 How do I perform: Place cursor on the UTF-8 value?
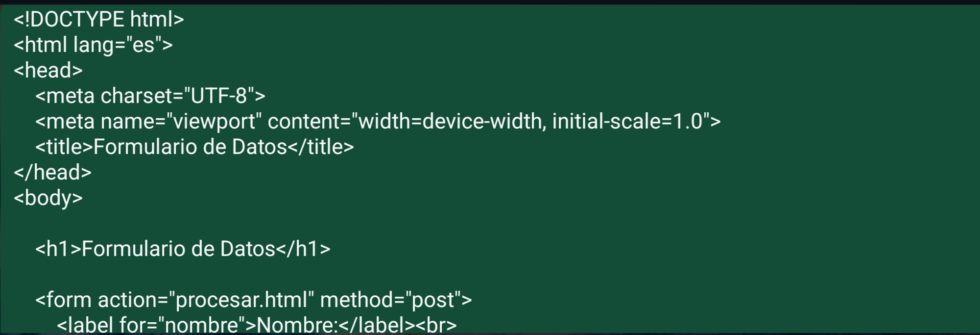click(x=219, y=96)
